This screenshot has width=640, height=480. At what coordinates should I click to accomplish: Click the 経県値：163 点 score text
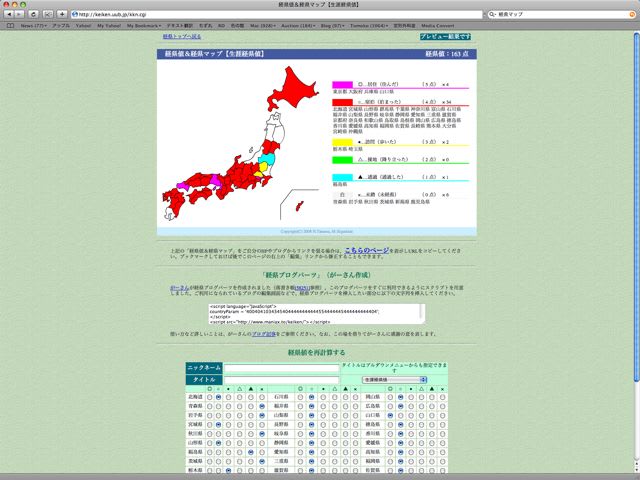coord(447,54)
